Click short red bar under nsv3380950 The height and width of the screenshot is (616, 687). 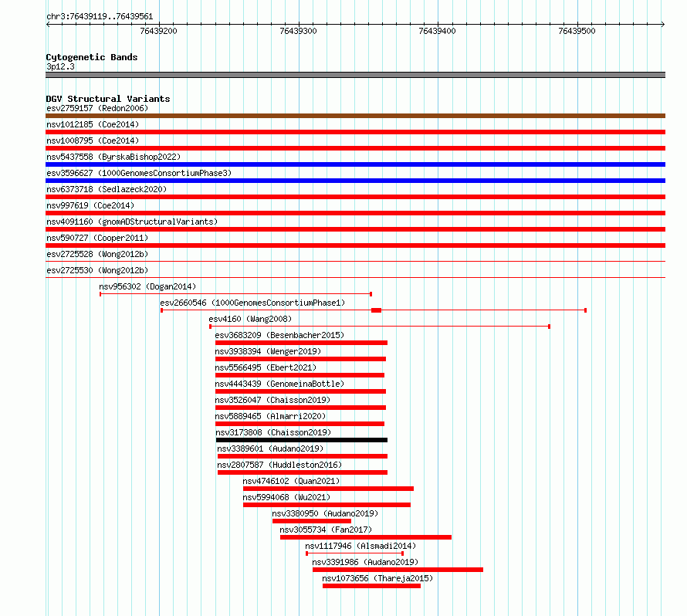click(x=312, y=521)
